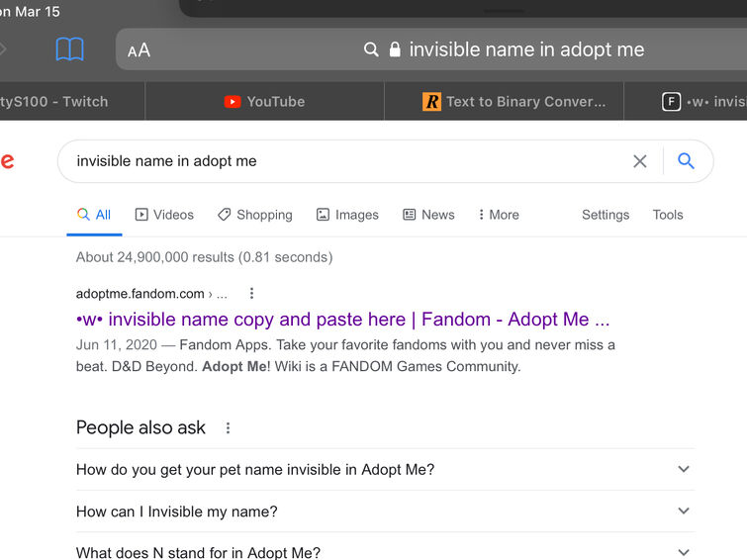747x560 pixels.
Task: Click the Google search input field
Action: [x=336, y=161]
